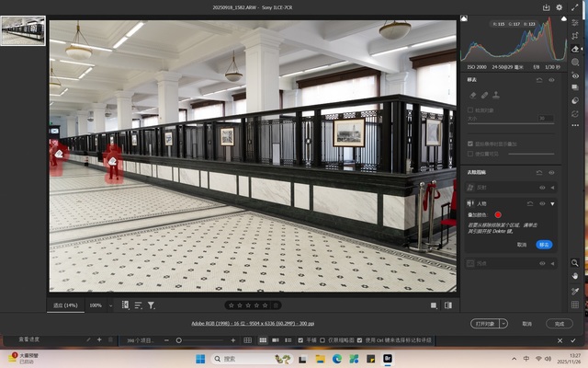This screenshot has height=368, width=588.
Task: Enable the 检测对象 checkbox
Action: [471, 109]
